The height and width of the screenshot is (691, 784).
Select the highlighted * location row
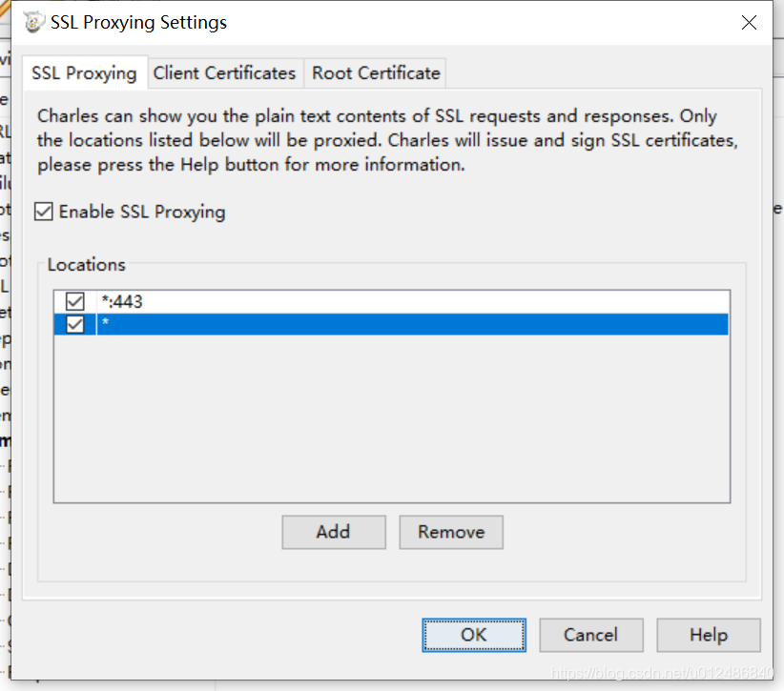click(x=382, y=324)
